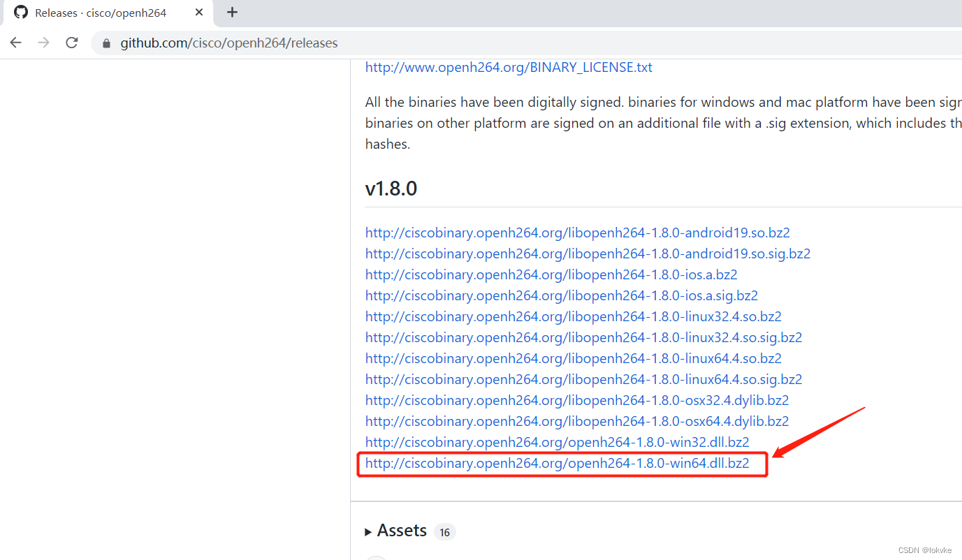Click the asset count badge showing 16

[445, 531]
